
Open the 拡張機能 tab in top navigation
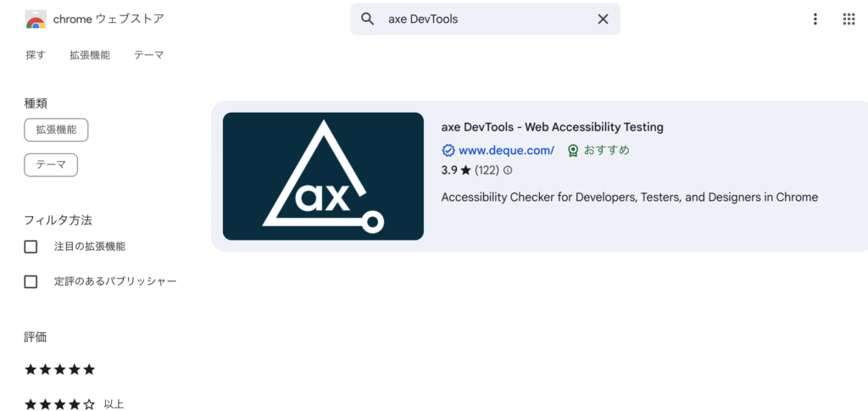pyautogui.click(x=90, y=55)
